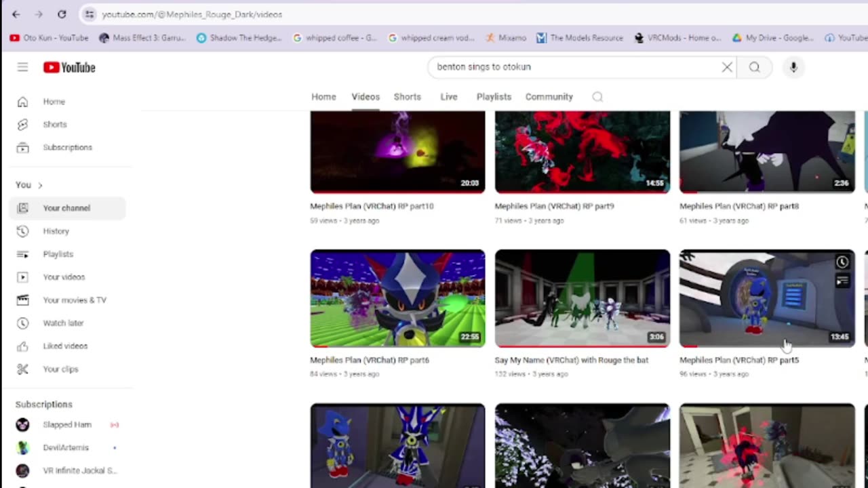Open History in sidebar

pyautogui.click(x=67, y=231)
